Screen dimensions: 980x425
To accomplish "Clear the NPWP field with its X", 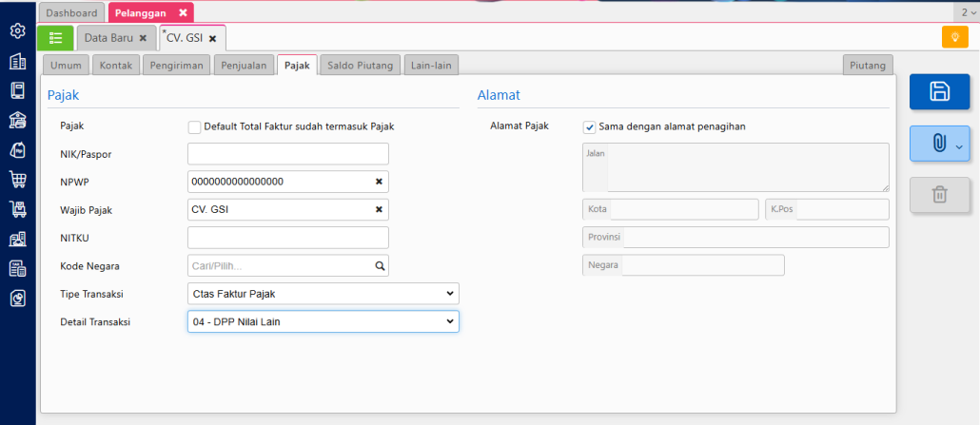I will [x=378, y=182].
